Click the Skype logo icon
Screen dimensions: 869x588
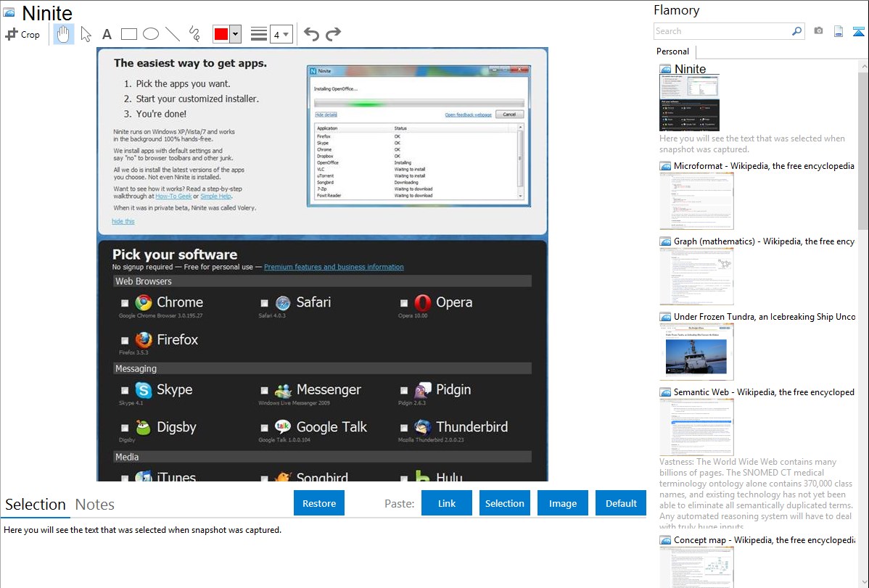[x=144, y=390]
